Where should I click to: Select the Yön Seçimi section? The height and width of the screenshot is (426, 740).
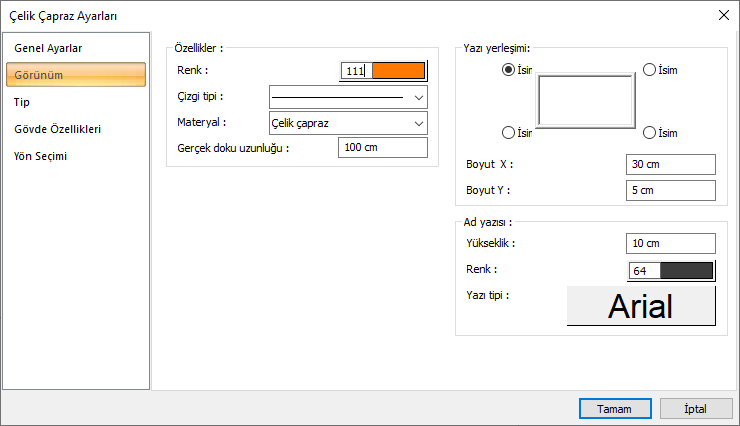(x=41, y=156)
